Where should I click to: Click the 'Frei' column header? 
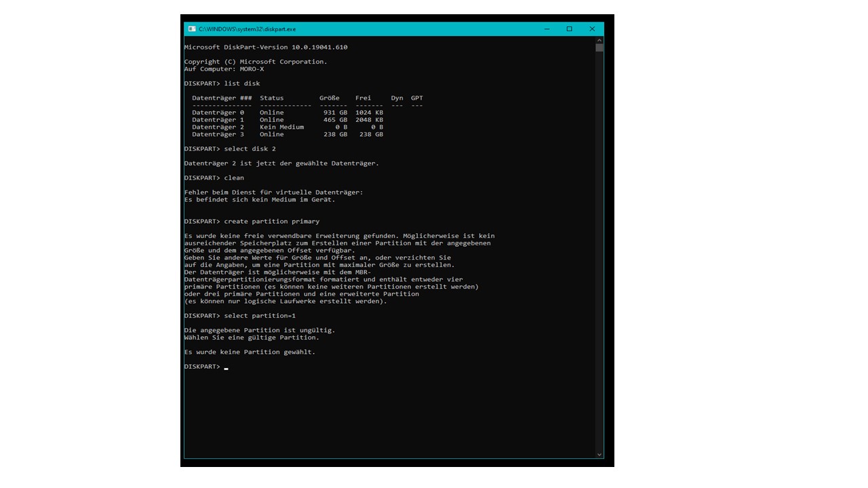pyautogui.click(x=363, y=98)
